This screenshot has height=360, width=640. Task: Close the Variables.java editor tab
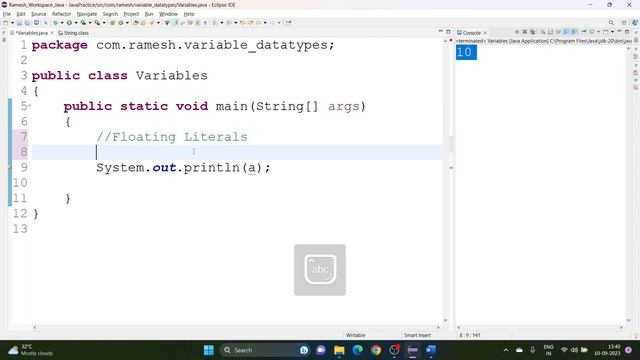pyautogui.click(x=52, y=33)
